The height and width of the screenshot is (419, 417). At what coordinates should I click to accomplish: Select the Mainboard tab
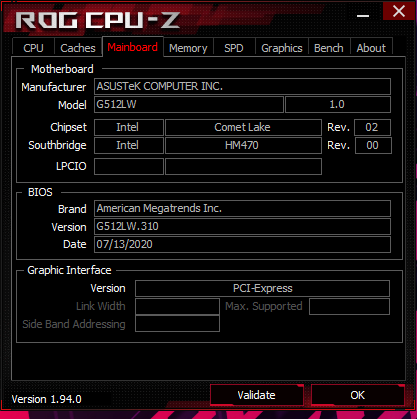click(x=133, y=47)
